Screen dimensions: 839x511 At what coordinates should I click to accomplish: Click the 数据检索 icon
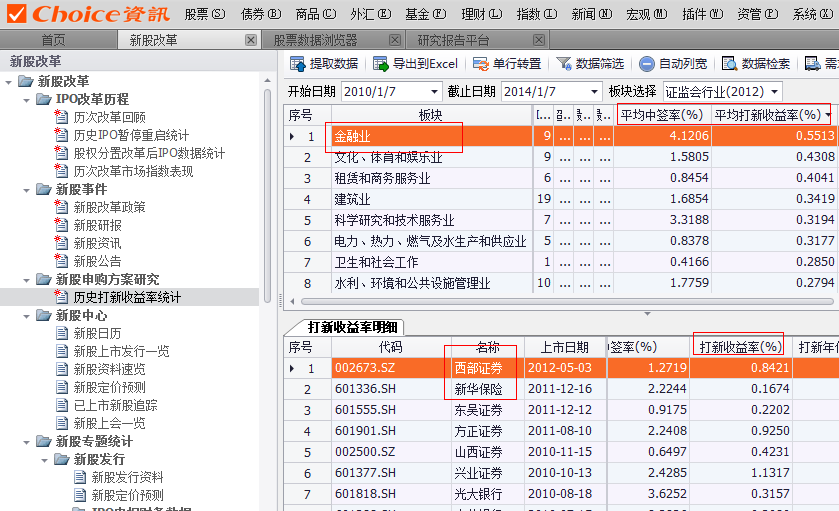(x=730, y=64)
